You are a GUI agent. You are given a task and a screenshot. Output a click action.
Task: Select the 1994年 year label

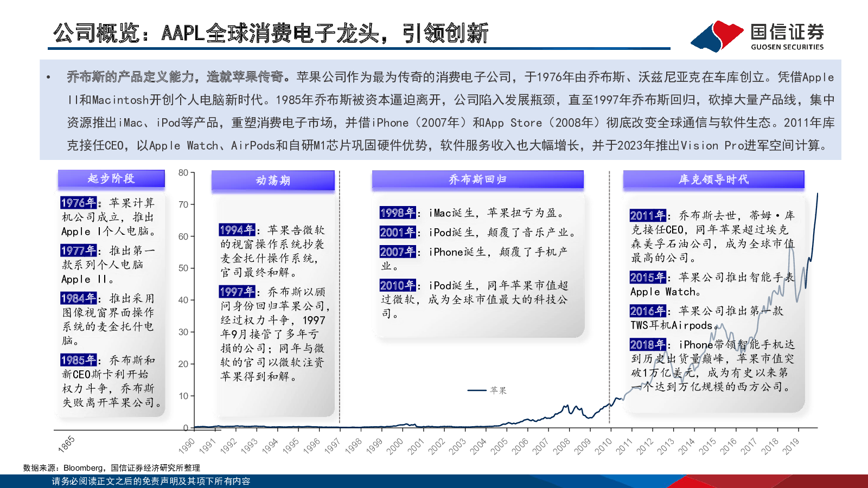pos(237,230)
